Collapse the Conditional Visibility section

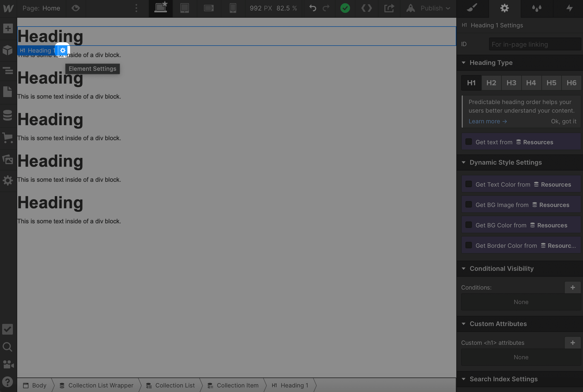point(464,269)
